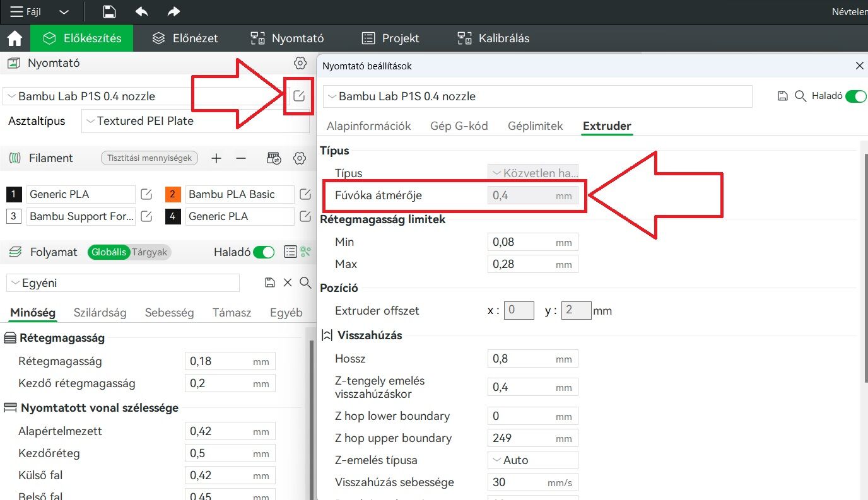Switch to Kalibrálás tab
The width and height of the screenshot is (868, 500).
[x=493, y=38]
